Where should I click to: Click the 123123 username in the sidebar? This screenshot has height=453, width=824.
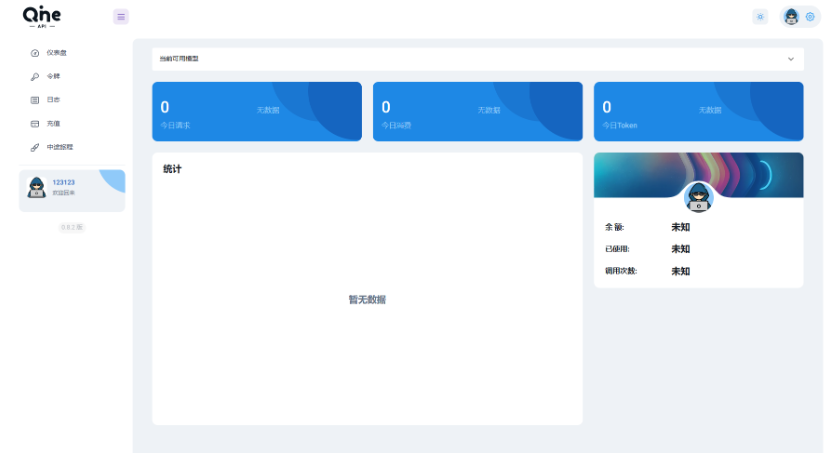pos(64,182)
